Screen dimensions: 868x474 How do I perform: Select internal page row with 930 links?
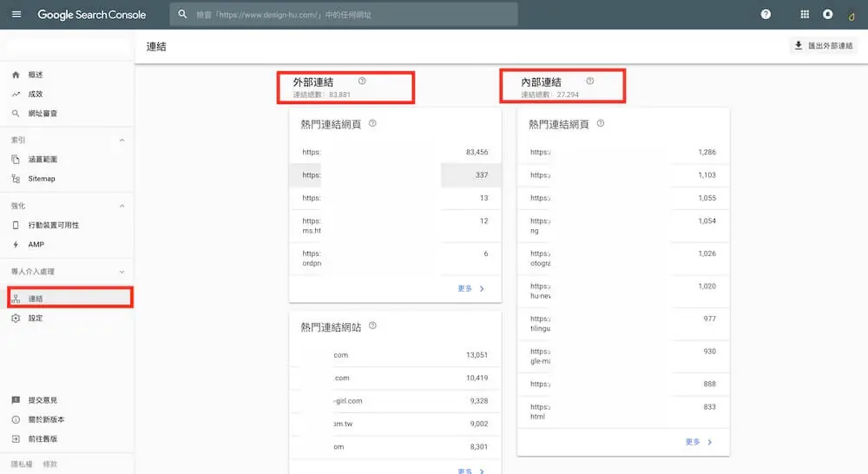[623, 357]
